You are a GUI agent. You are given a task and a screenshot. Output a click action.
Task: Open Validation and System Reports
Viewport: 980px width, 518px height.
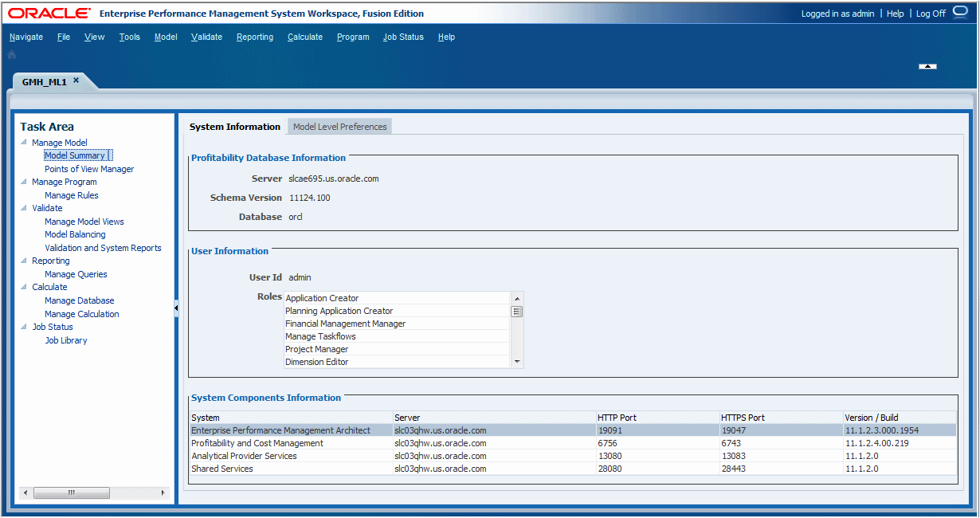click(x=103, y=248)
